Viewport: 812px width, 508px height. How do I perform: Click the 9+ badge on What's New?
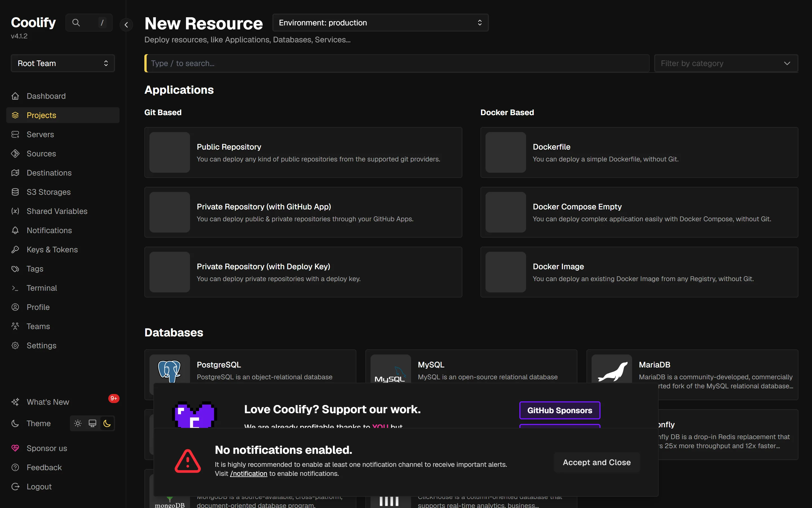114,398
